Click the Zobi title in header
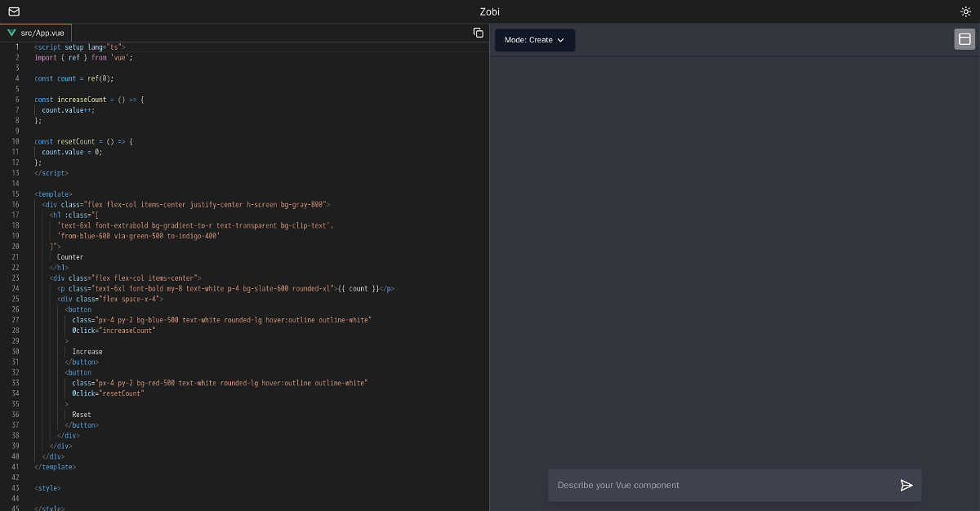 pos(490,11)
